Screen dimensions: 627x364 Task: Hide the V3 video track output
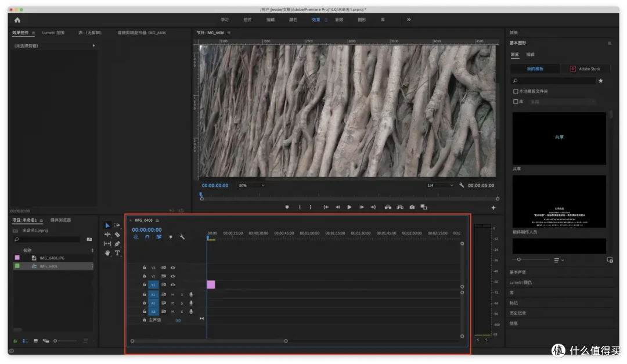tap(173, 268)
